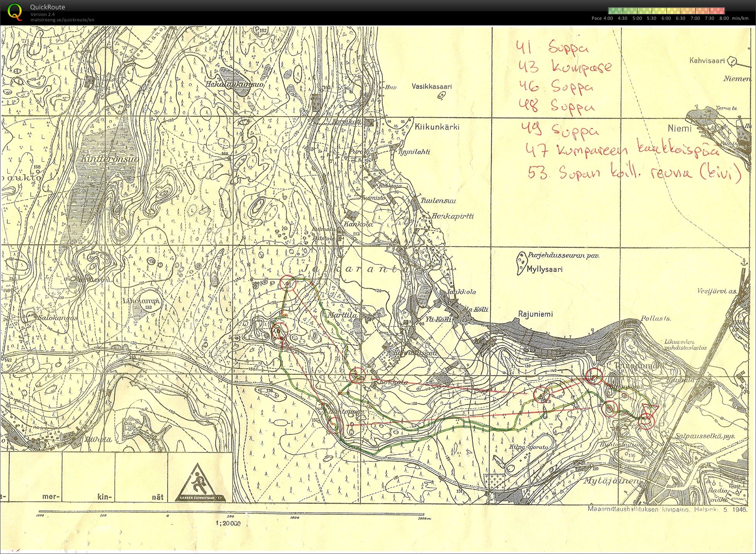Click the 1;20000 map scale text
The image size is (756, 554).
(x=228, y=523)
